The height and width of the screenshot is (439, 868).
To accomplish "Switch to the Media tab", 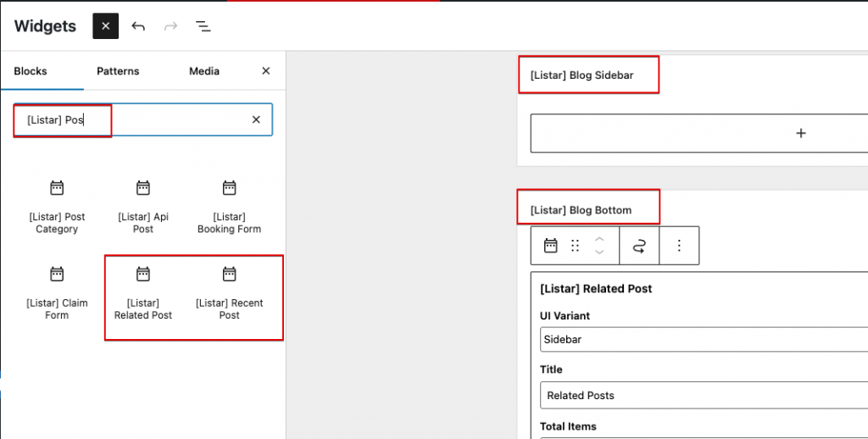I will (x=204, y=71).
